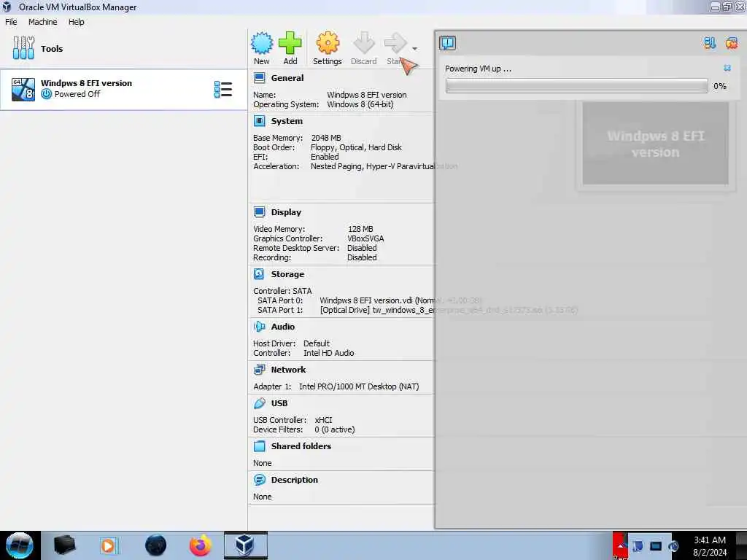Click the green Add machine icon
Screen dimensions: 747x560
tap(290, 43)
